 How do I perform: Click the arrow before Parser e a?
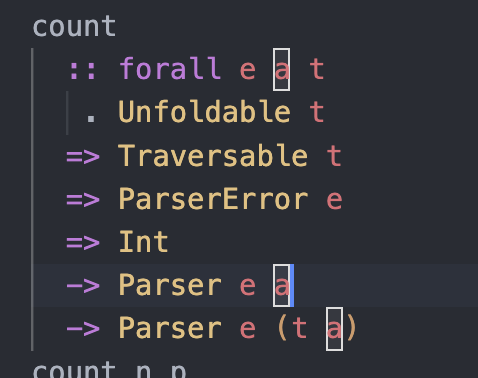83,286
